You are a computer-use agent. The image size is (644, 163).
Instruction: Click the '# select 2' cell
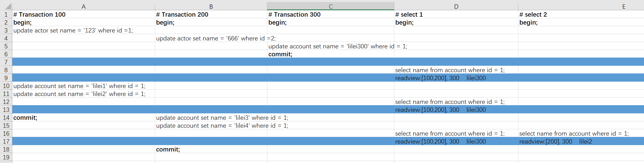[x=581, y=14]
